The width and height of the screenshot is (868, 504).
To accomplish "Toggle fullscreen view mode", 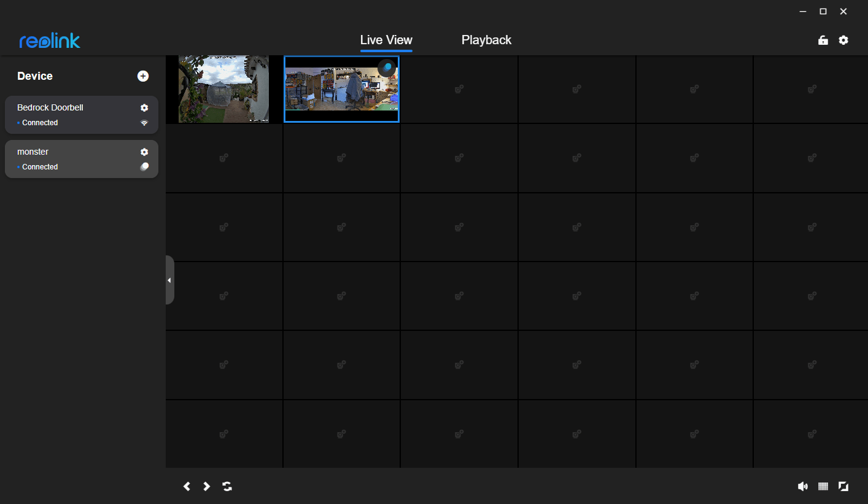I will (843, 486).
